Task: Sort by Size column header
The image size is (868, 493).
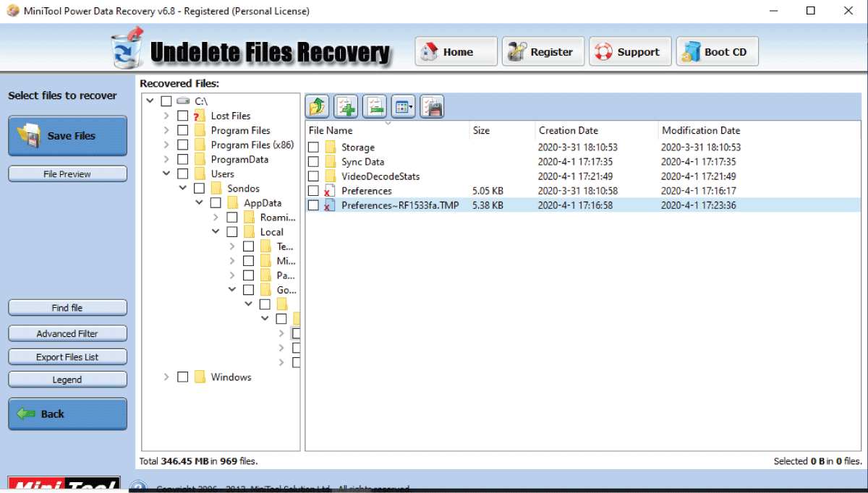Action: (x=502, y=130)
